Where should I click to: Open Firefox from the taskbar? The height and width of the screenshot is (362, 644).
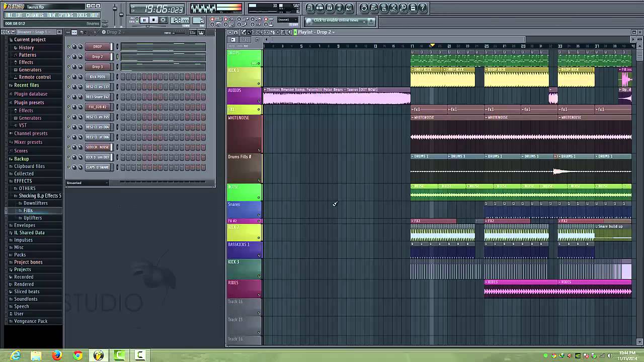57,355
